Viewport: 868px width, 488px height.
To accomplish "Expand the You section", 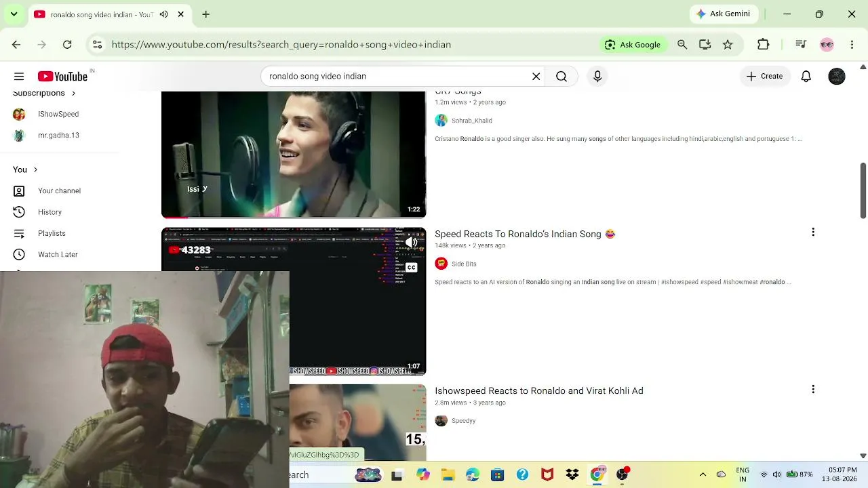I will [26, 169].
